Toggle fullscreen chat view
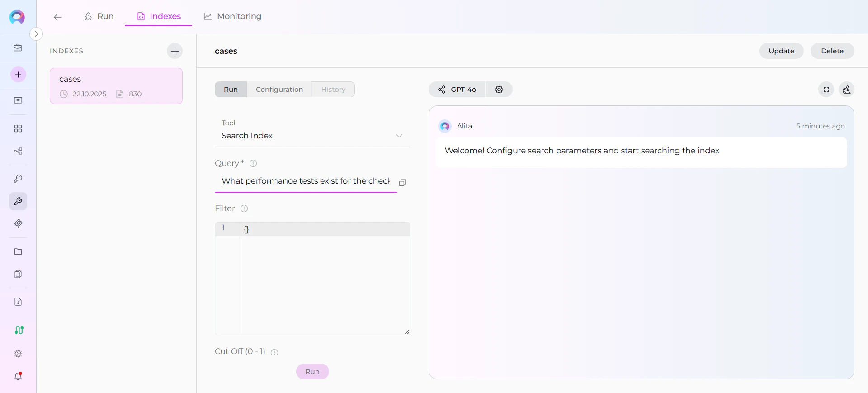This screenshot has height=393, width=868. (x=826, y=90)
